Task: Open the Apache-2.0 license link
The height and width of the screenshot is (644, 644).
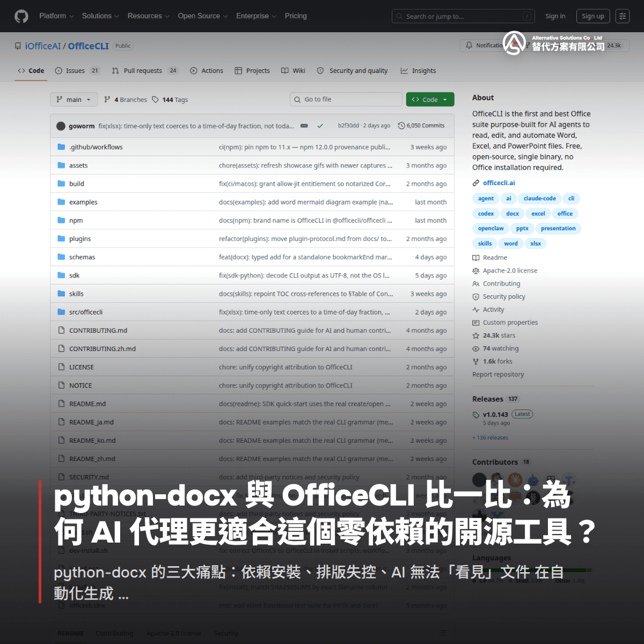Action: 504,270
